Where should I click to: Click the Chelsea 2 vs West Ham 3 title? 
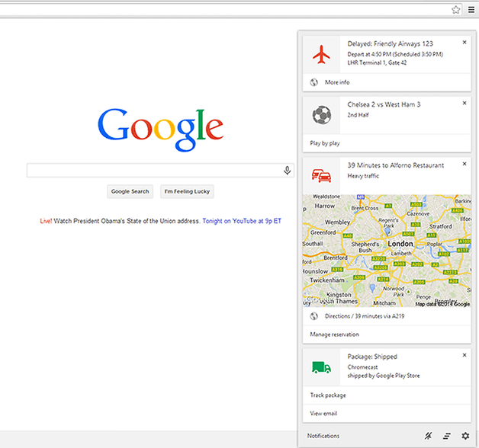pyautogui.click(x=384, y=104)
